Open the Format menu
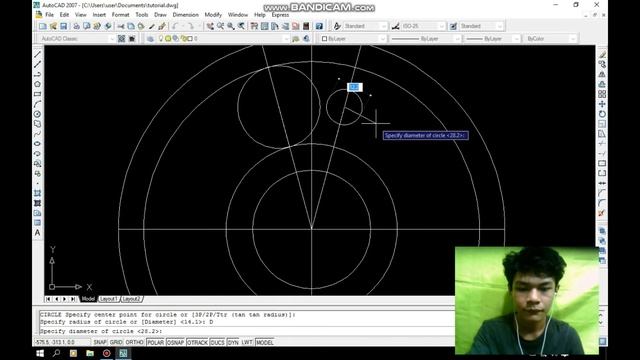 click(x=120, y=15)
